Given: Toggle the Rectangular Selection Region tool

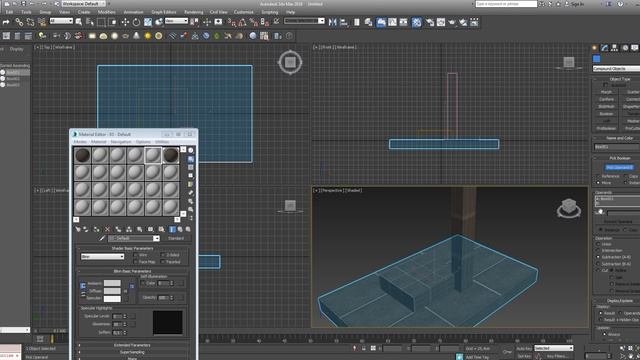Looking at the screenshot, I should tap(101, 22).
